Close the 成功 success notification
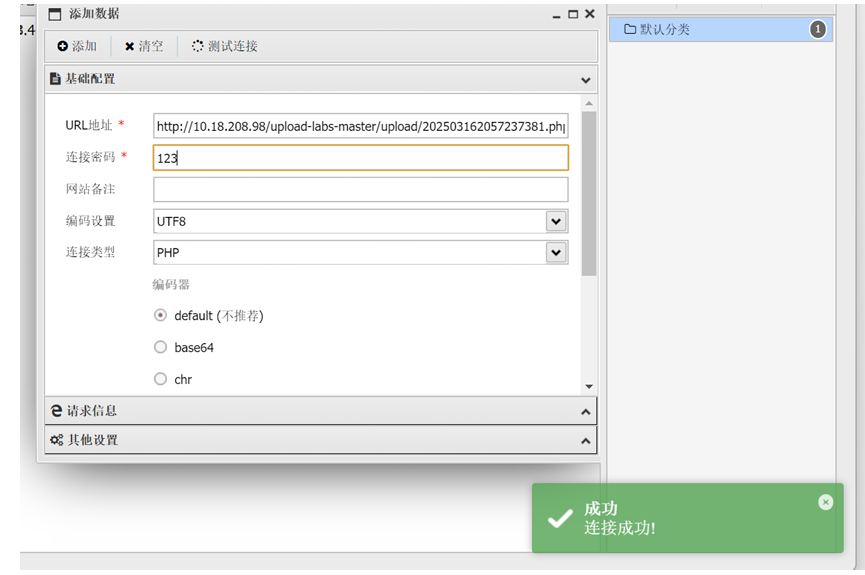The image size is (865, 575). 825,502
